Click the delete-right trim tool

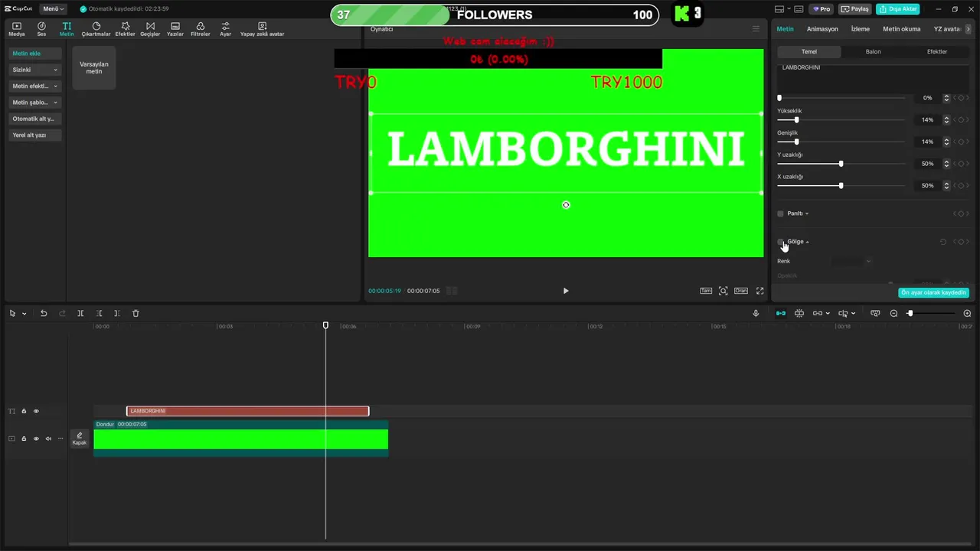pyautogui.click(x=116, y=313)
